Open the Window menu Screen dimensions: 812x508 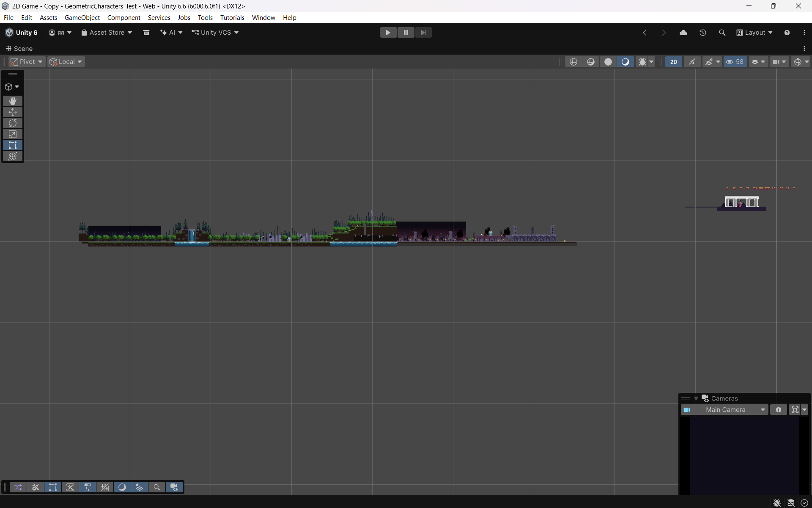coord(263,17)
